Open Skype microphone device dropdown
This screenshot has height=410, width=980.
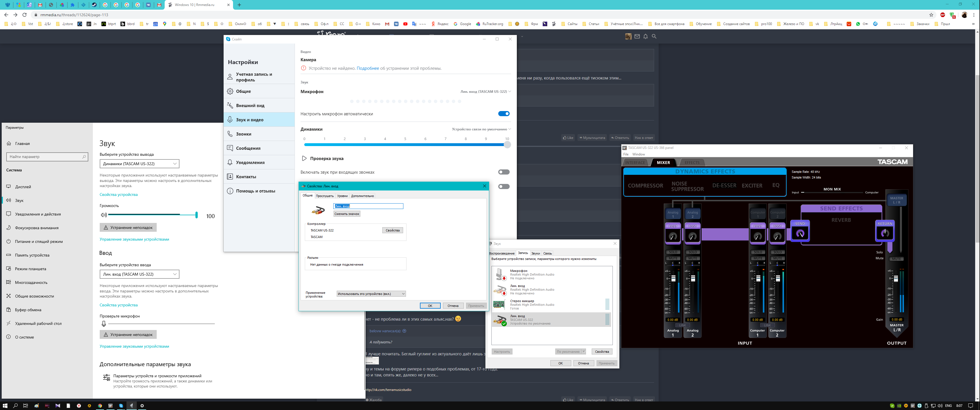point(485,92)
